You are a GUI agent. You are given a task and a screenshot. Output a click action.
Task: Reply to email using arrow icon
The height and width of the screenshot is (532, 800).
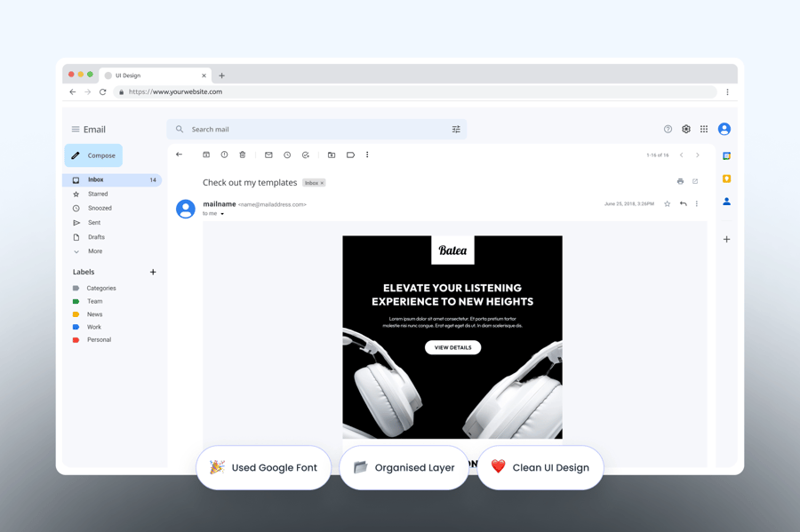(x=683, y=203)
